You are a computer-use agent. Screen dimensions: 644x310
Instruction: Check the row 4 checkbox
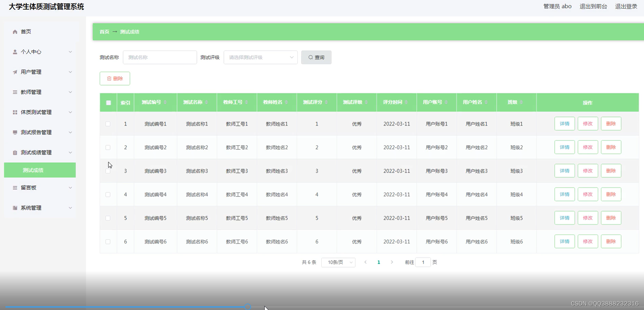point(108,194)
